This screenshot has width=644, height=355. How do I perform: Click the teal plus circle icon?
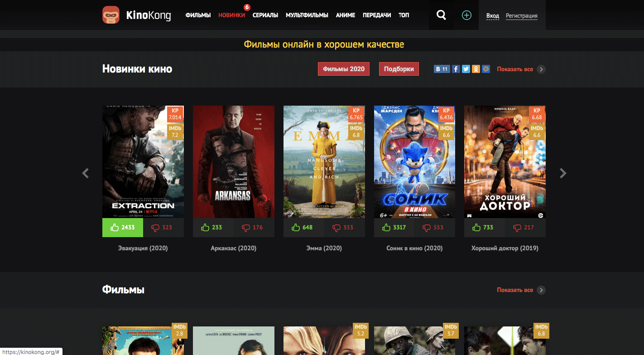click(x=466, y=15)
